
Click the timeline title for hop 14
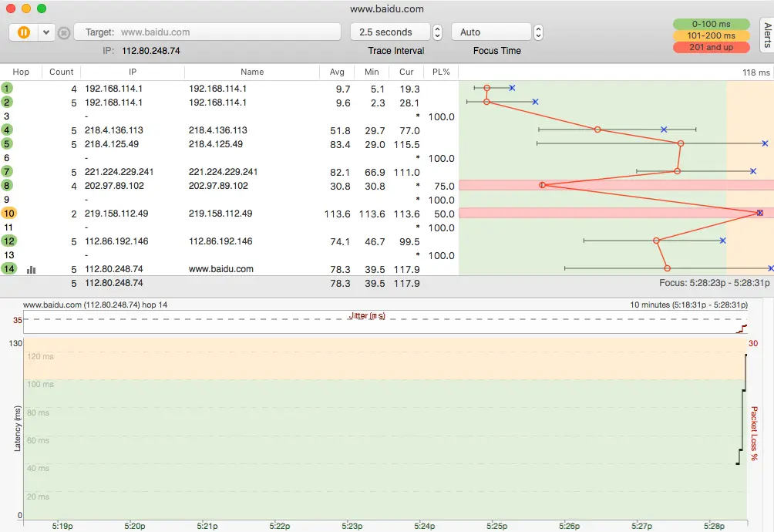coord(96,305)
